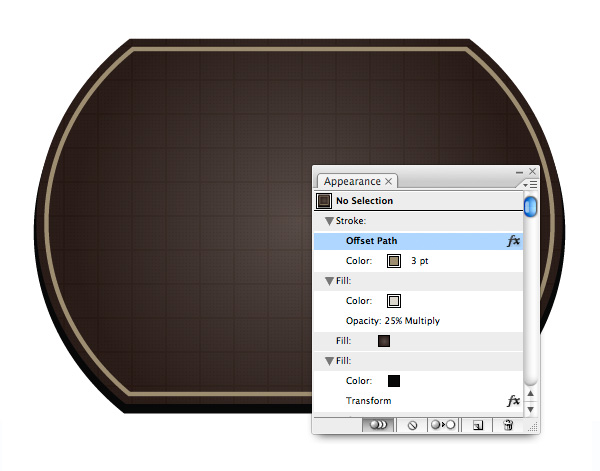Viewport: 600px width, 471px height.
Task: Close the Appearance tab with its X
Action: click(390, 182)
